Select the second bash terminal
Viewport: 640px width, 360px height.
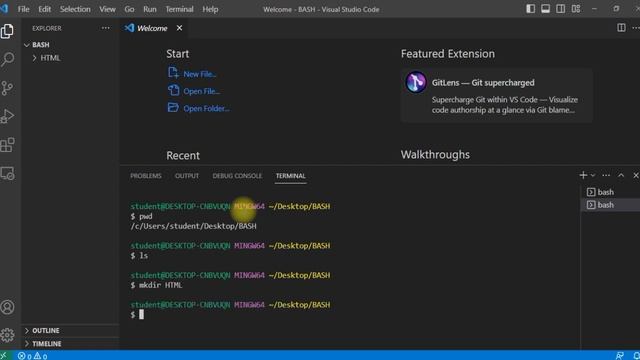click(x=610, y=205)
